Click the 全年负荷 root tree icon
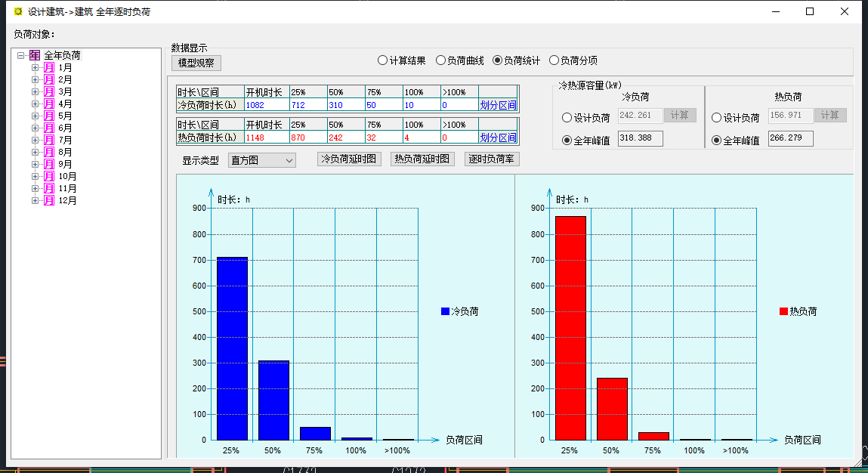This screenshot has height=473, width=868. click(x=35, y=55)
